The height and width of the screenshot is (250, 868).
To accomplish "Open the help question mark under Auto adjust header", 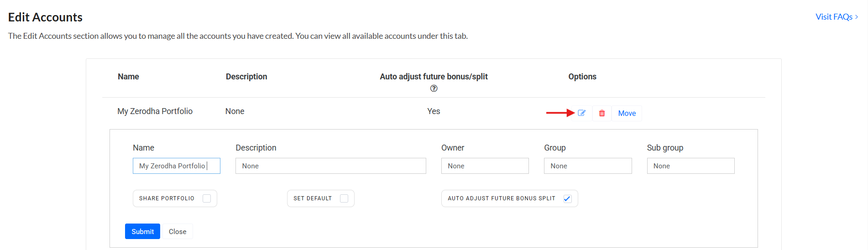I will coord(434,89).
